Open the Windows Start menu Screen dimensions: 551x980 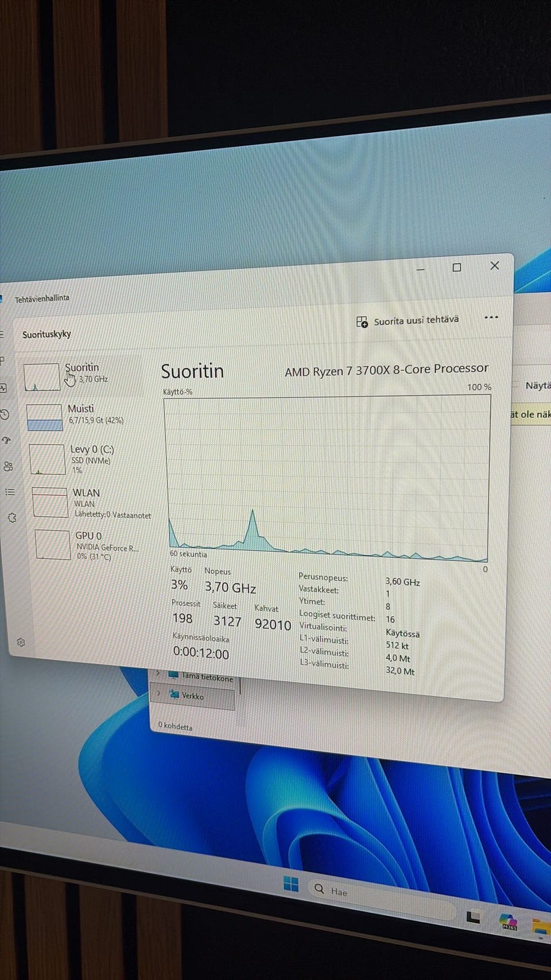pyautogui.click(x=291, y=884)
